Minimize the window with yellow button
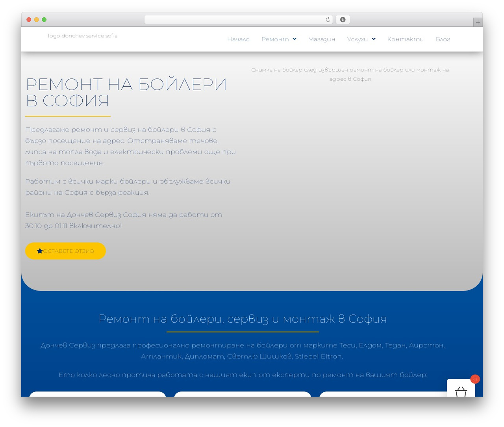Image resolution: width=504 pixels, height=427 pixels. click(x=37, y=20)
